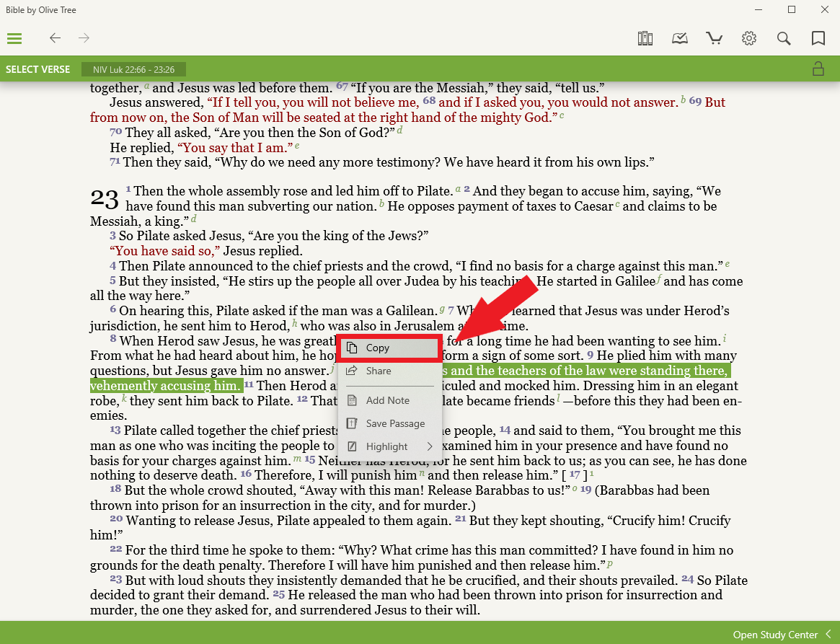Click the Select Verse label
Viewport: 840px width, 644px height.
click(x=38, y=69)
